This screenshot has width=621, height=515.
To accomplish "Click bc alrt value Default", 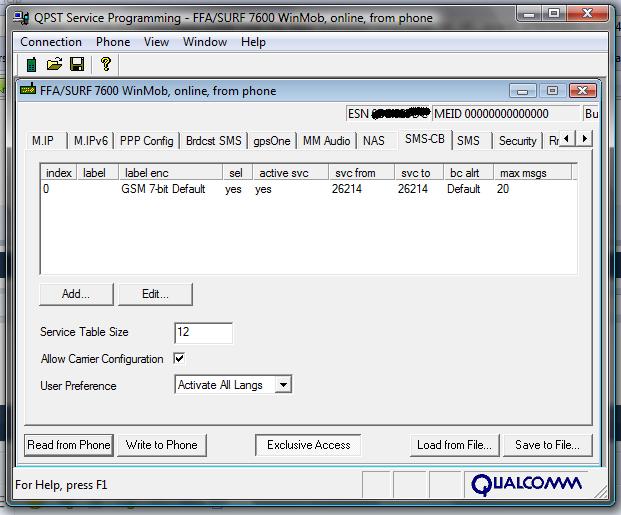I will [x=463, y=189].
